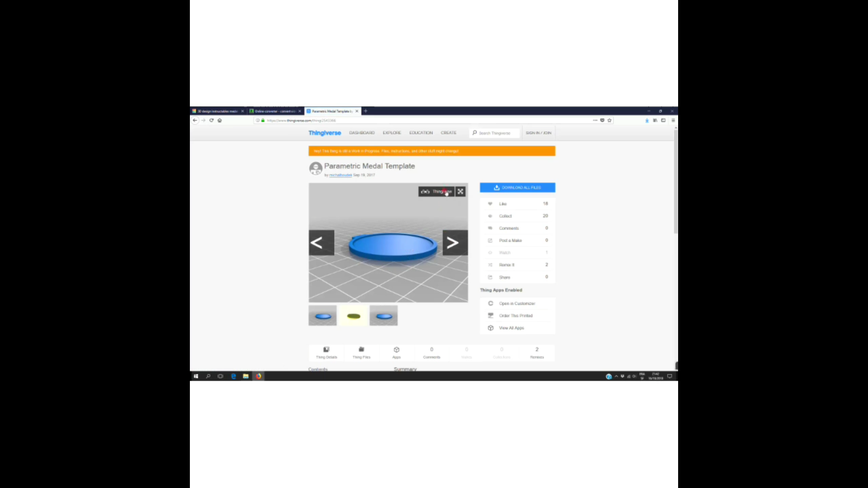Focus the Search Thingiverse field
This screenshot has height=488, width=868.
[495, 133]
